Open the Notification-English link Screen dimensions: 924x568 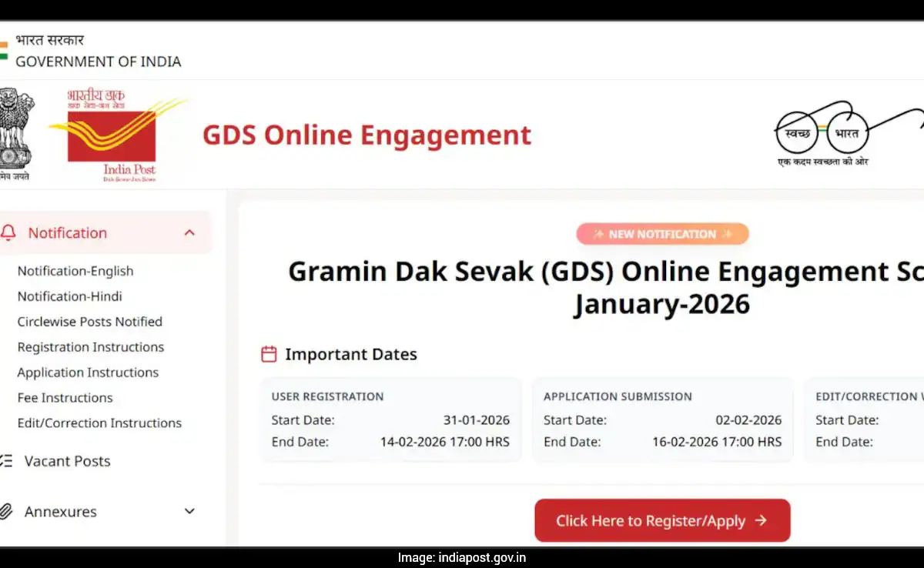click(75, 271)
